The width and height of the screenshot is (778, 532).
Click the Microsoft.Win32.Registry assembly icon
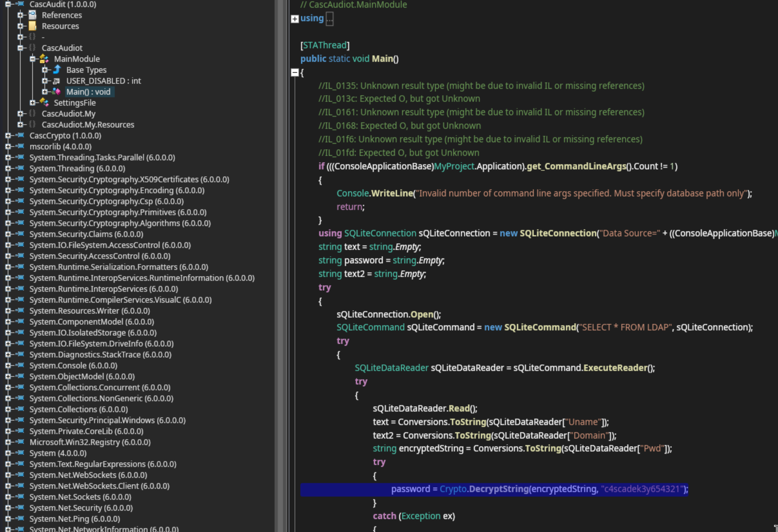pos(20,442)
